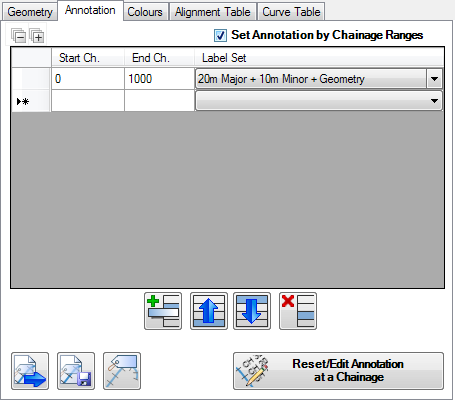Click the End Ch. cell containing 1000
Viewport: 455px width, 401px height.
click(x=160, y=79)
